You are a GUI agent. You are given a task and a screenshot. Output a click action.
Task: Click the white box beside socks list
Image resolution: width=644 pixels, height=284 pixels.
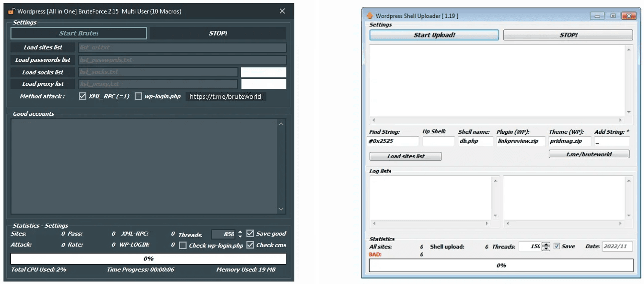point(263,72)
